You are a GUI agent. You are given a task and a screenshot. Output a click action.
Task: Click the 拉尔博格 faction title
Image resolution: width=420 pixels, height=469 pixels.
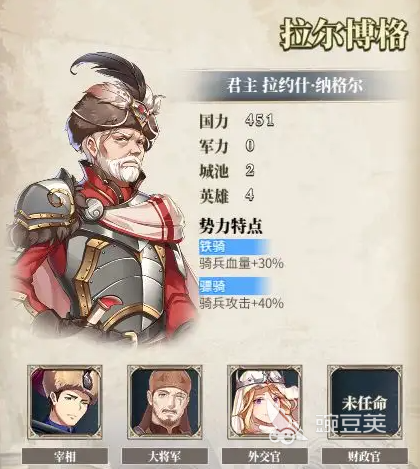tap(343, 35)
